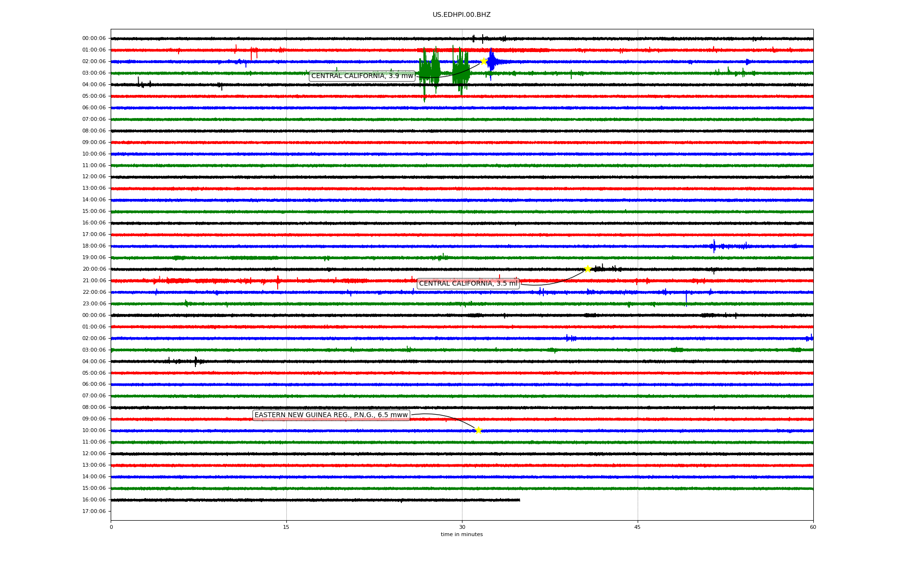This screenshot has width=924, height=578.
Task: Click the 'time in minutes' axis label
Action: (x=462, y=534)
